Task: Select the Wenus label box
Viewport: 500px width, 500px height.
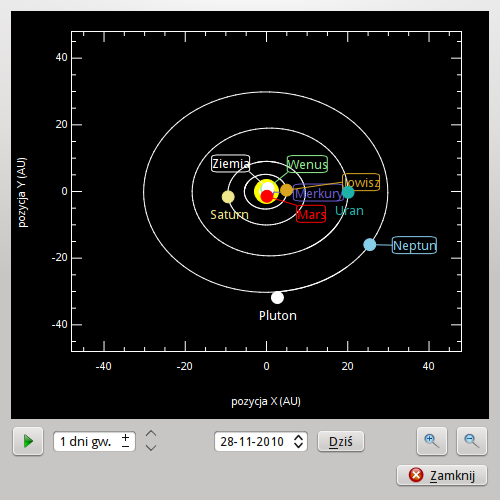Action: (x=307, y=164)
